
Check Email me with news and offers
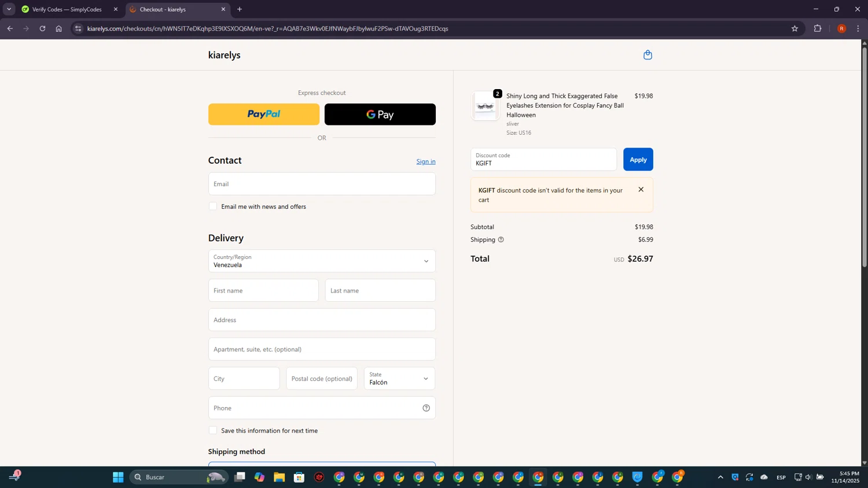(213, 206)
